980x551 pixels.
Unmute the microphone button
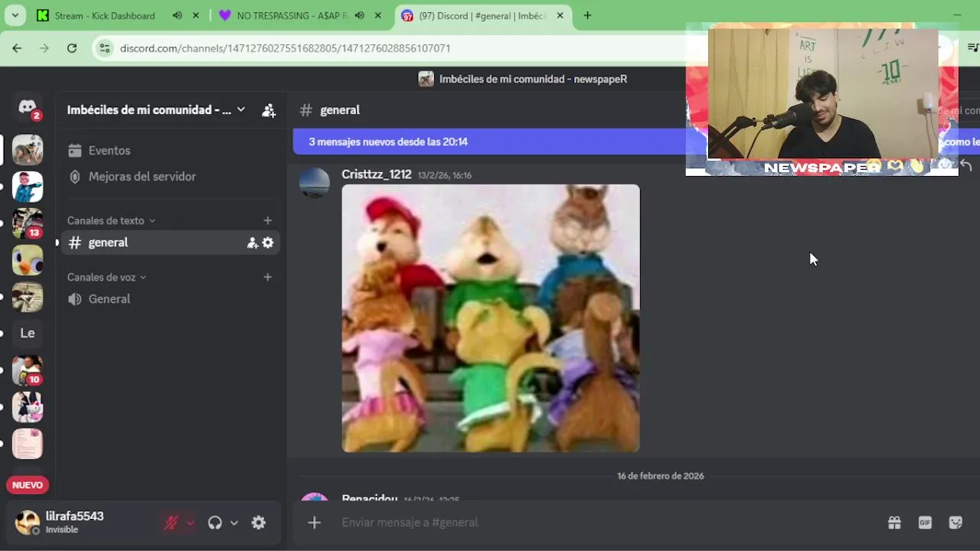click(x=171, y=523)
